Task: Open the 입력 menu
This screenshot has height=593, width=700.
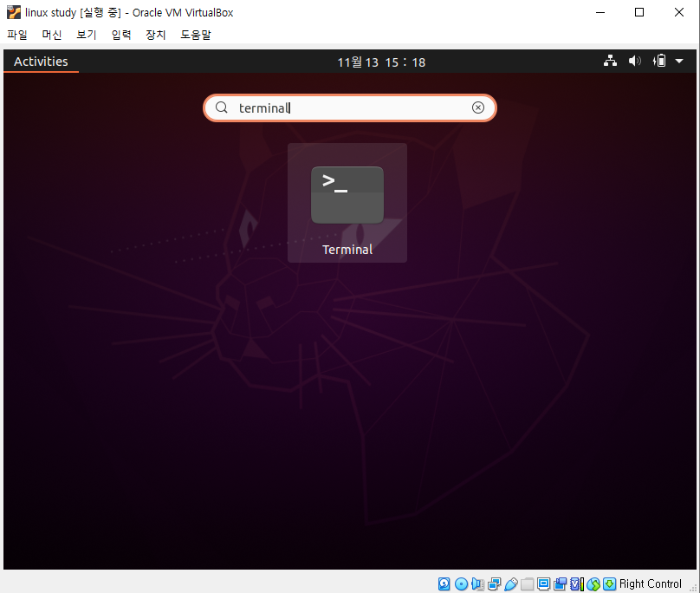Action: pyautogui.click(x=121, y=35)
